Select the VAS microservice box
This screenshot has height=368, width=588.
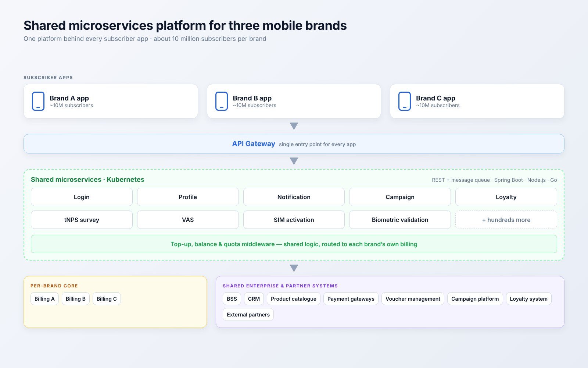tap(188, 220)
